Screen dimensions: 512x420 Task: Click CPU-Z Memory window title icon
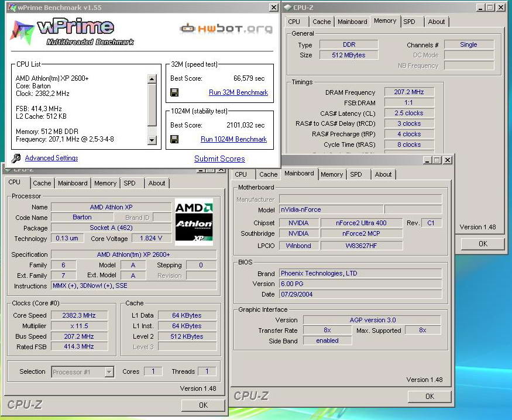288,7
